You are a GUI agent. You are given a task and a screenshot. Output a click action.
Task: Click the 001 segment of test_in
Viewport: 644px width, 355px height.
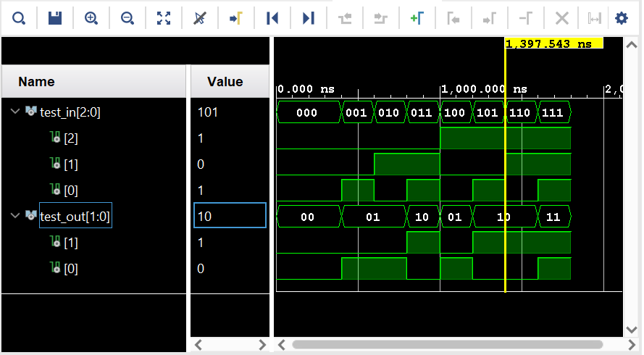[357, 112]
